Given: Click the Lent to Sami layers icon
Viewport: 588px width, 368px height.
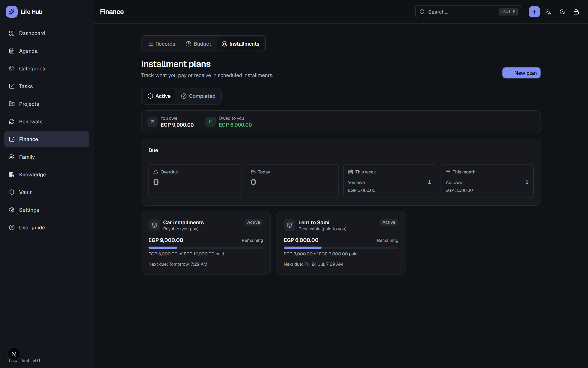Looking at the screenshot, I should tap(290, 225).
